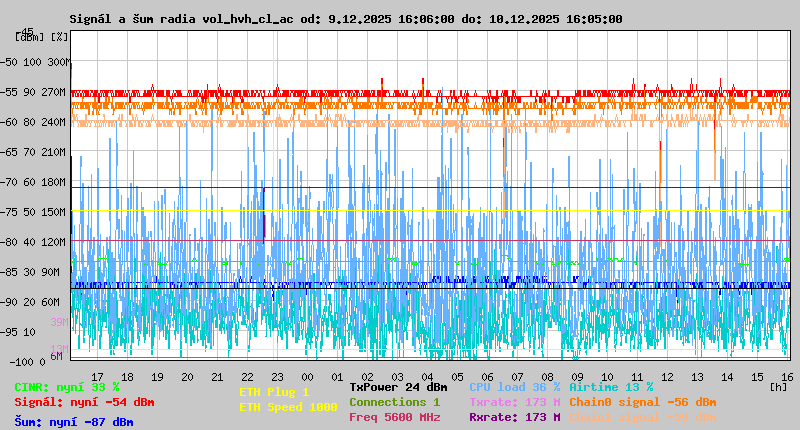The height and width of the screenshot is (430, 800).
Task: Click the Freq 5600 MHz label
Action: pyautogui.click(x=394, y=417)
